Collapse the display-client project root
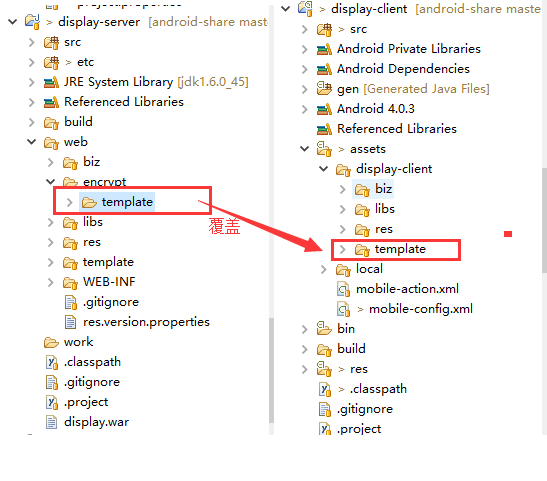 click(286, 8)
